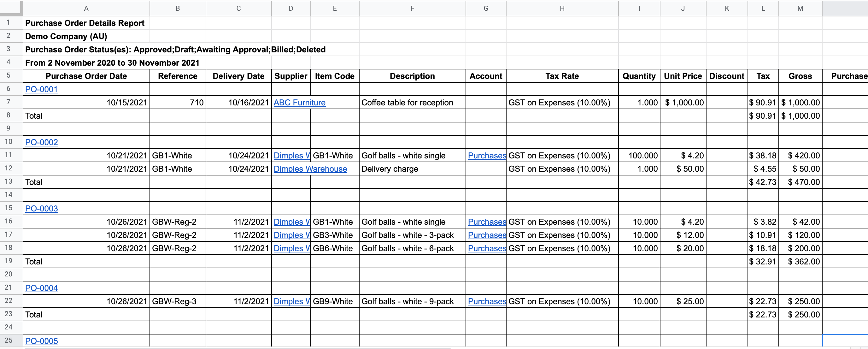Select the $ 25.00 unit price cell
Screen dimensions: 868x349
pyautogui.click(x=683, y=301)
